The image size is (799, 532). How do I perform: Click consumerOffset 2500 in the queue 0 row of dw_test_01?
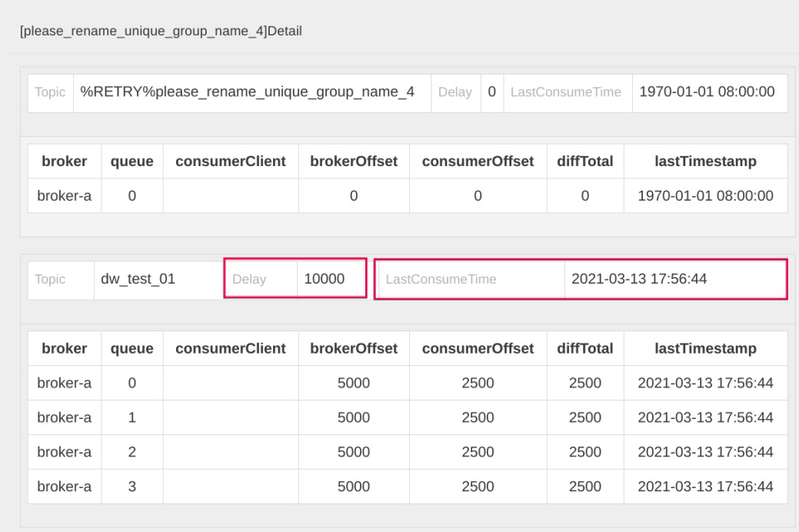478,383
